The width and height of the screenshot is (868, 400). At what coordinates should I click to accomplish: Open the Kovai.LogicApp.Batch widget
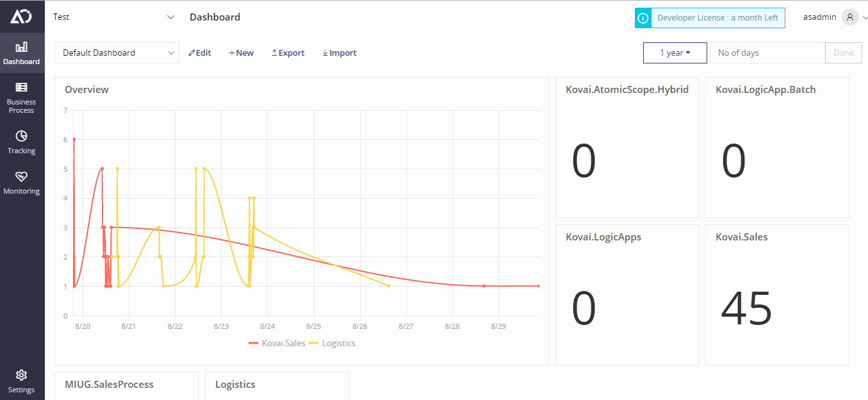coord(777,147)
